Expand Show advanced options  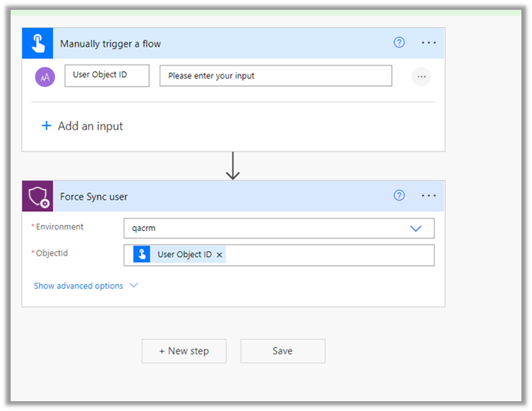pos(86,286)
